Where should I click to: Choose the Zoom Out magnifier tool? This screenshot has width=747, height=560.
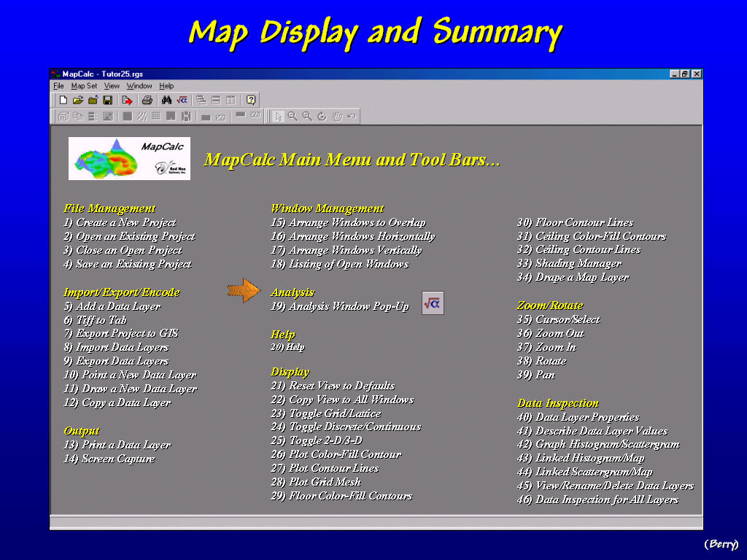point(293,116)
